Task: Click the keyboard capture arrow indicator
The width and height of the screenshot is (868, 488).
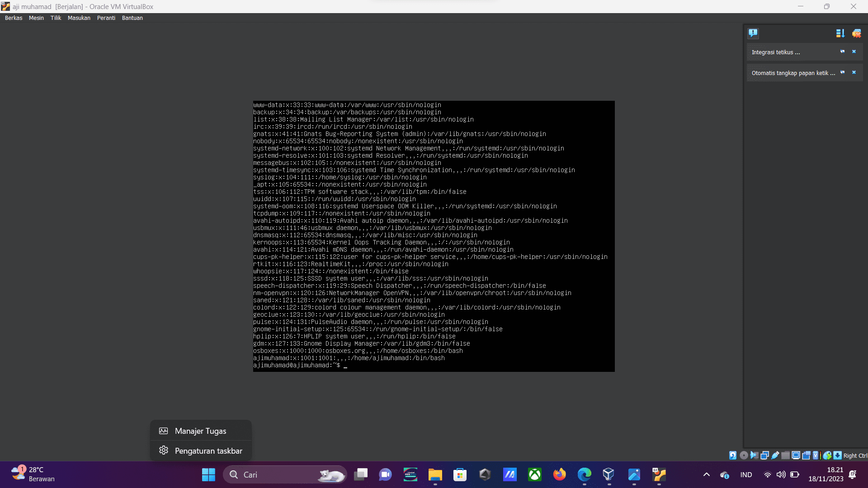Action: pyautogui.click(x=838, y=455)
